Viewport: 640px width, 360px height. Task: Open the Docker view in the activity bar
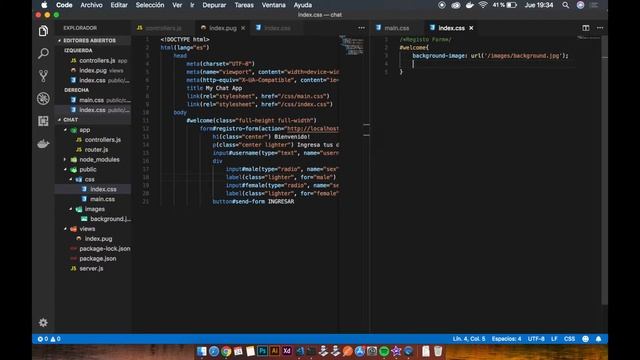point(43,143)
